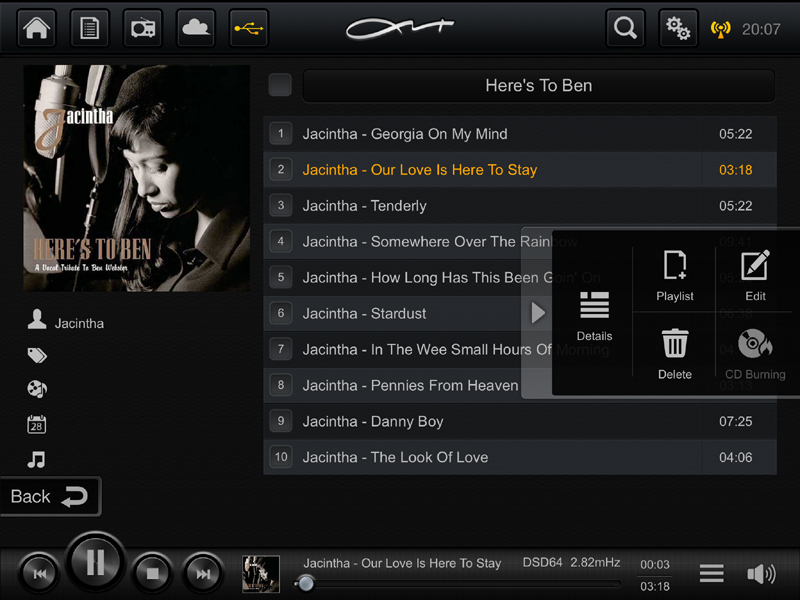The width and height of the screenshot is (800, 600).
Task: Click the DSD64 format label
Action: point(542,562)
